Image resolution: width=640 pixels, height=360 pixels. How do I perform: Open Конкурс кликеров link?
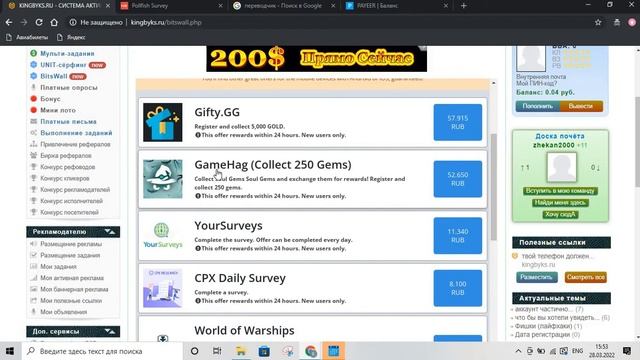(64, 178)
